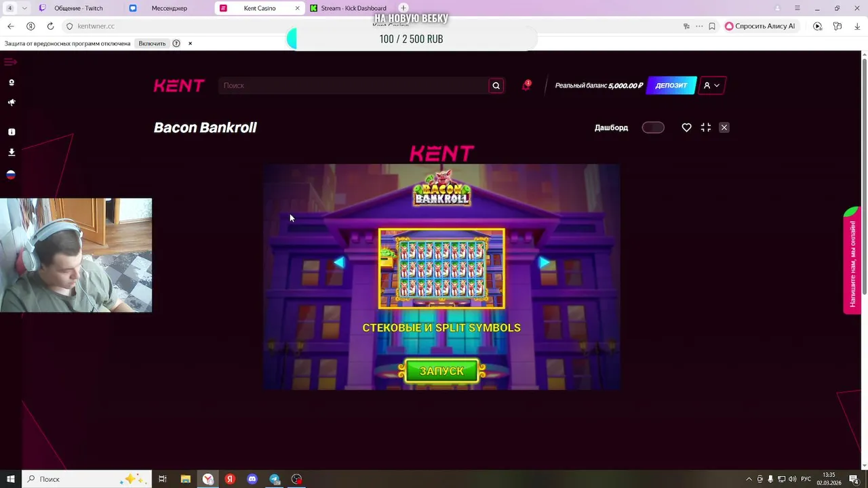Open the online chat side widget
Image resolution: width=868 pixels, height=488 pixels.
click(x=852, y=261)
